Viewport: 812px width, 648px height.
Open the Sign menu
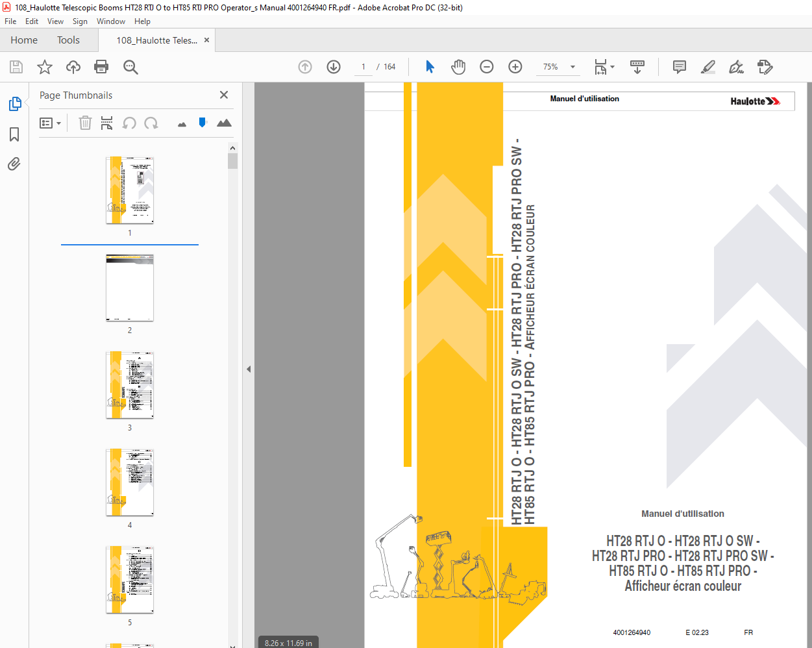point(80,21)
